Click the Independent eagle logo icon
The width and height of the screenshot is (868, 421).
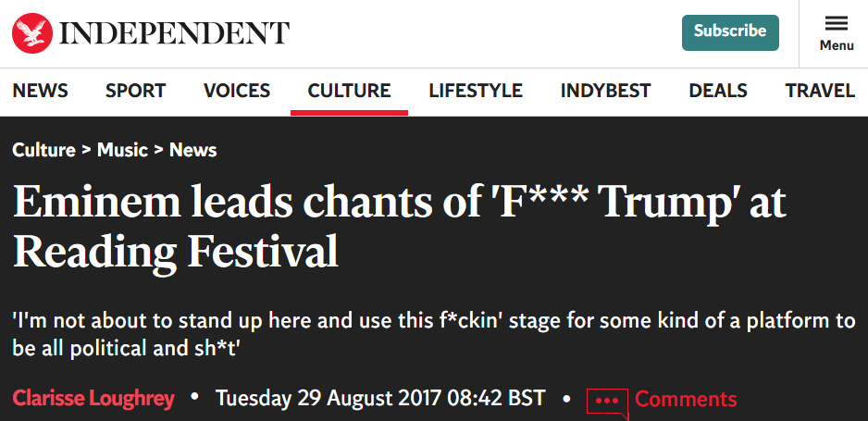pos(31,32)
